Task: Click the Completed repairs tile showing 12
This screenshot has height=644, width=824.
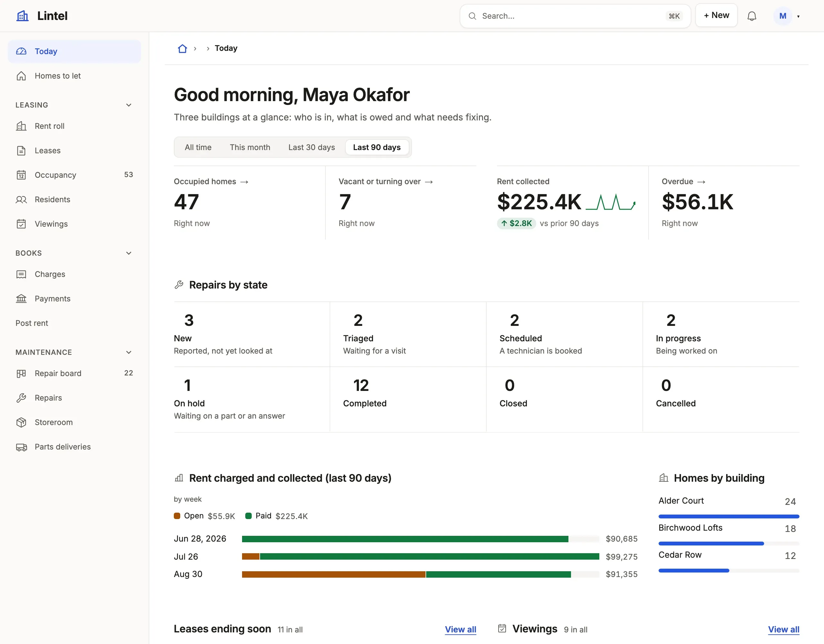Action: [x=408, y=399]
